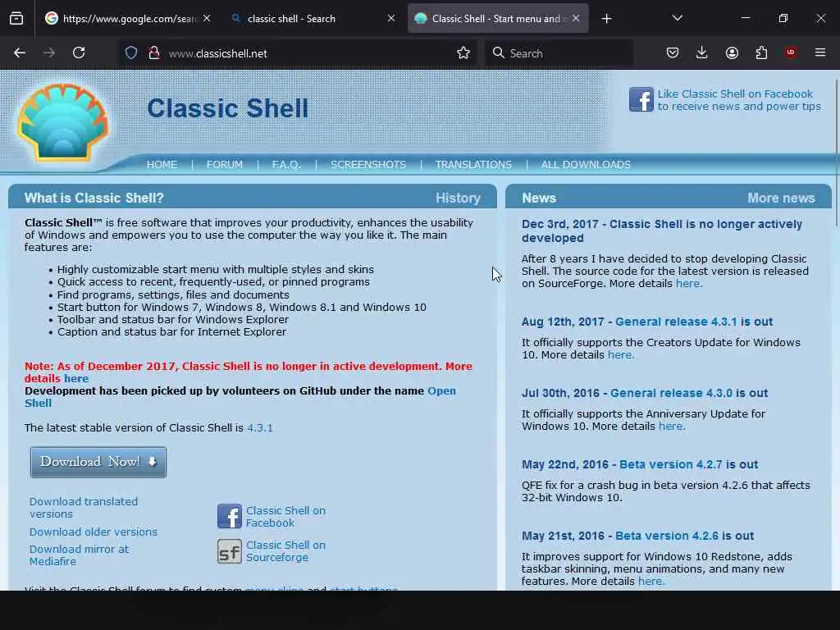This screenshot has width=840, height=630.
Task: Open the F.A.Q. navigation item
Action: point(286,165)
